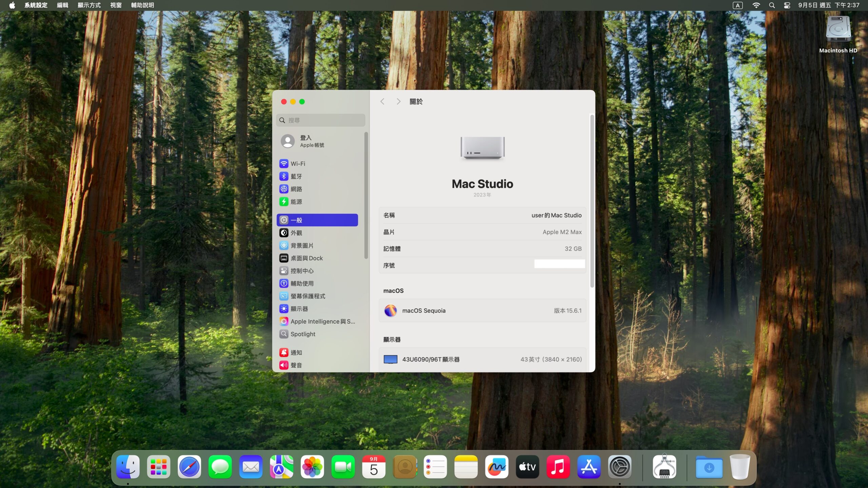The image size is (868, 488).
Task: Open 外觀 Appearance settings
Action: point(317,233)
